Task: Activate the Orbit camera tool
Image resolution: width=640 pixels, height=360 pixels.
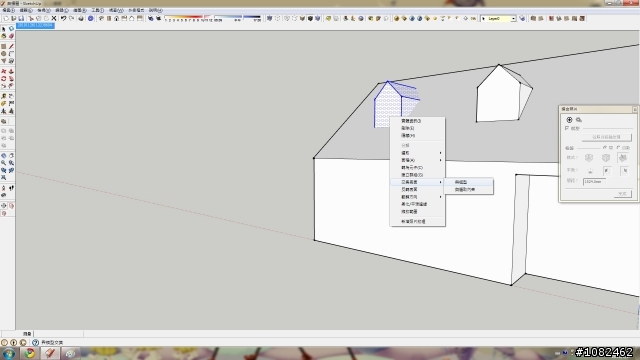Action: (4, 156)
